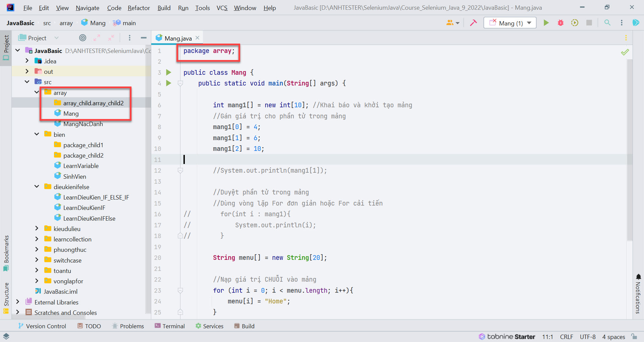
Task: Open the File menu
Action: tap(28, 8)
